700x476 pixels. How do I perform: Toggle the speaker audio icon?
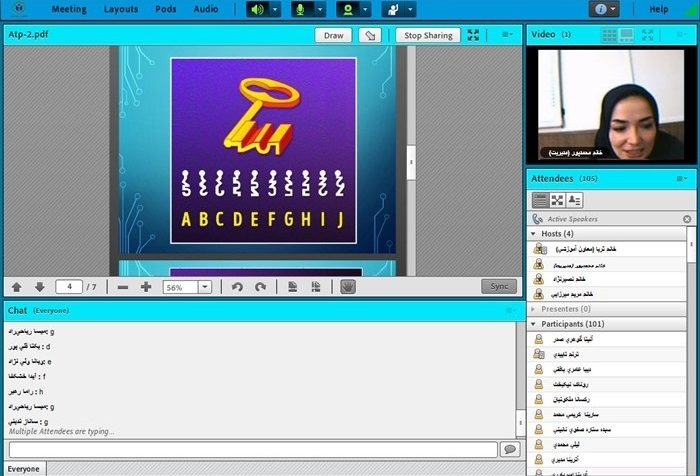click(x=257, y=9)
